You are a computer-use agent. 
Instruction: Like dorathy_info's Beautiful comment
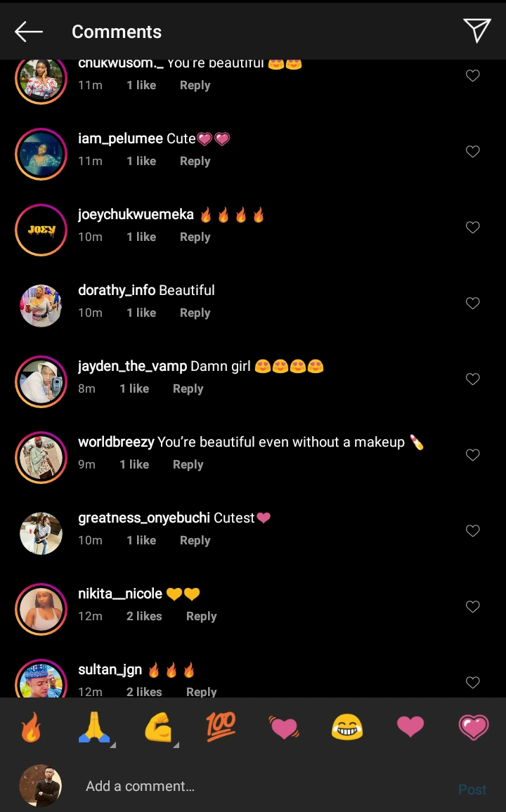[x=473, y=303]
